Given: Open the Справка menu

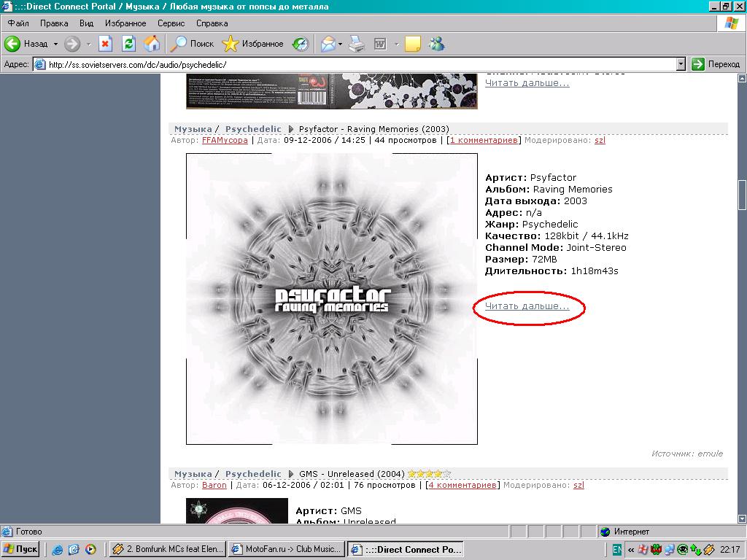Looking at the screenshot, I should click(x=212, y=23).
